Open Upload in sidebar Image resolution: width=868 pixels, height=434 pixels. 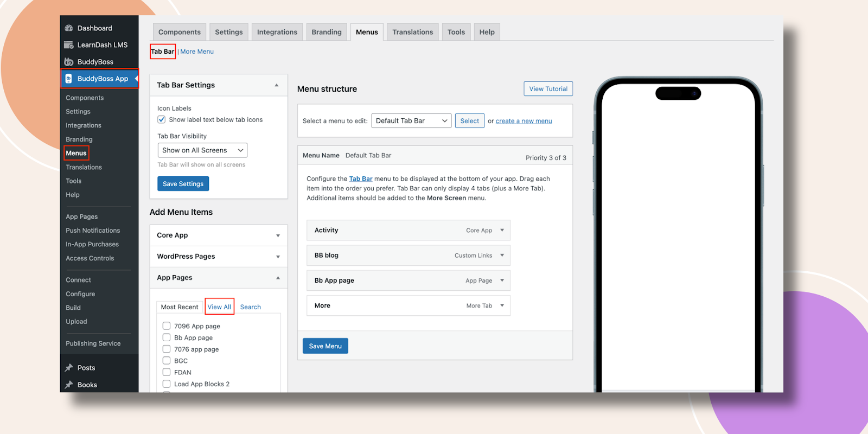76,322
